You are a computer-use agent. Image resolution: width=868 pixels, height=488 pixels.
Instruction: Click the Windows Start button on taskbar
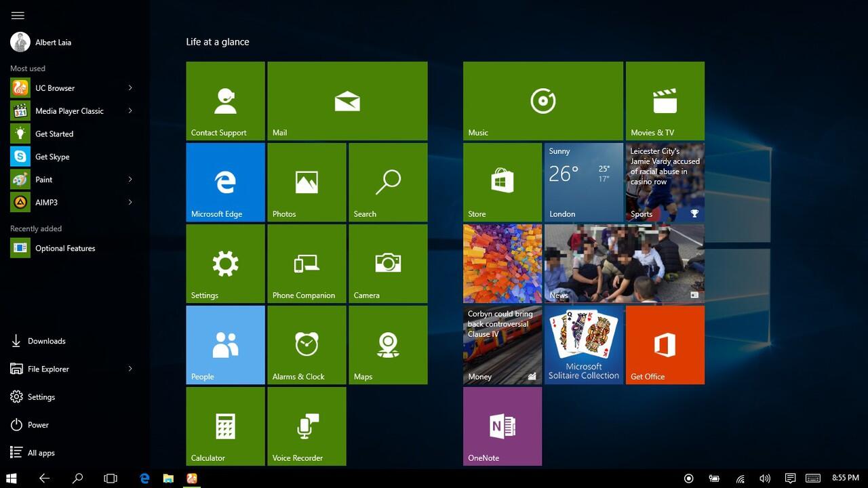pos(12,478)
